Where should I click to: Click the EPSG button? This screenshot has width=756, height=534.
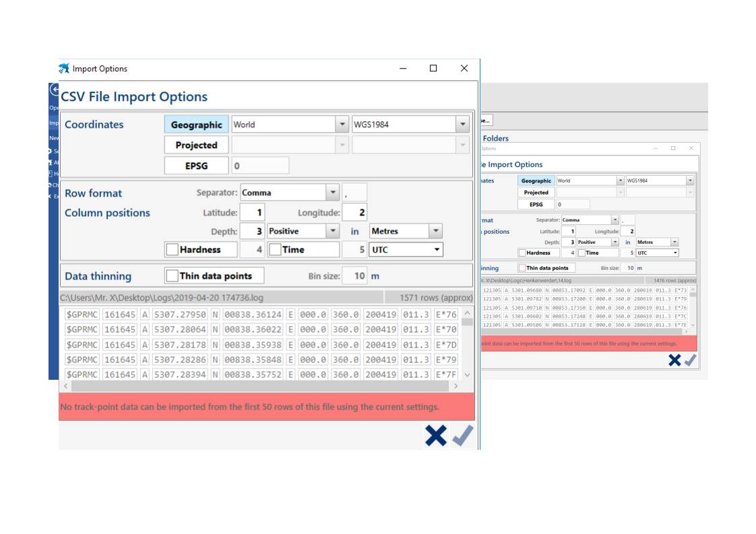click(x=196, y=166)
